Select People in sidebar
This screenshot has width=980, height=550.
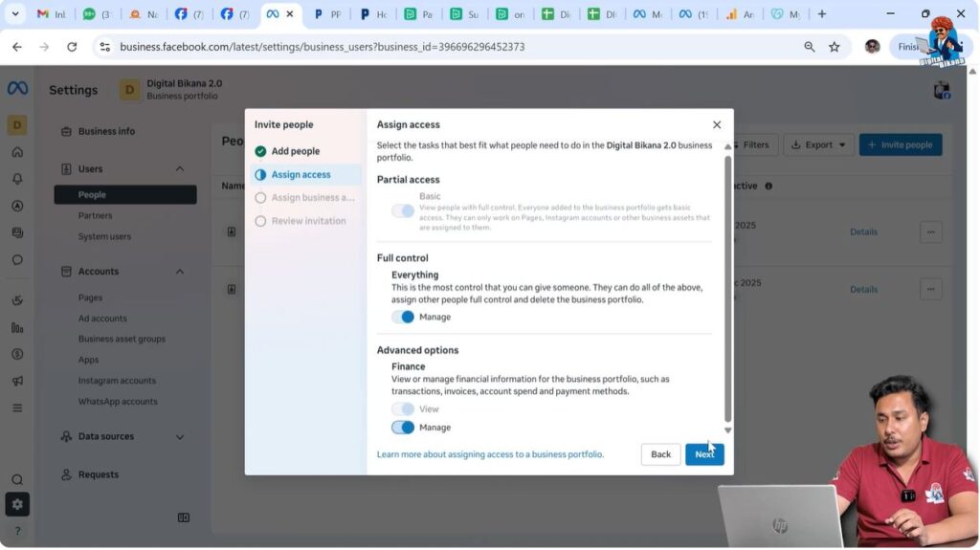(125, 194)
